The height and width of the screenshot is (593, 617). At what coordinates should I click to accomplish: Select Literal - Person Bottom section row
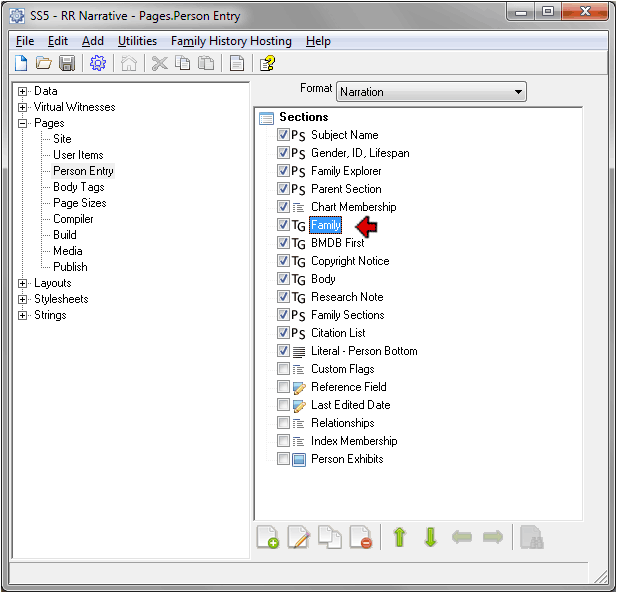pos(364,351)
